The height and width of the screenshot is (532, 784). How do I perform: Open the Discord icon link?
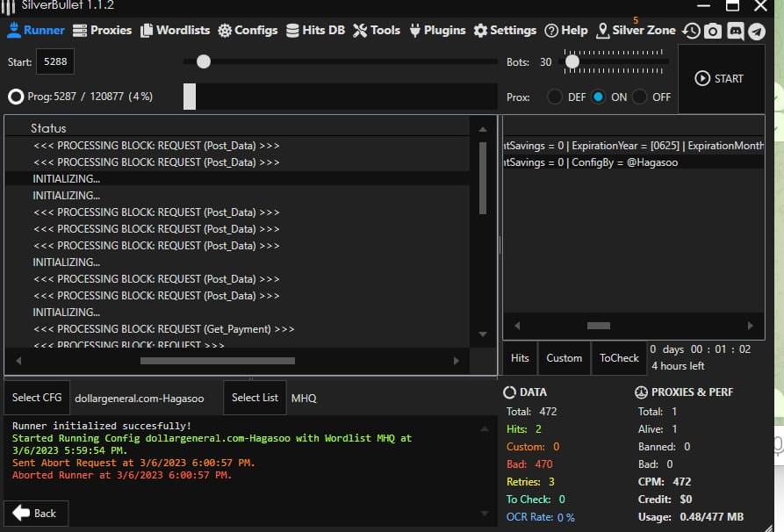point(735,31)
